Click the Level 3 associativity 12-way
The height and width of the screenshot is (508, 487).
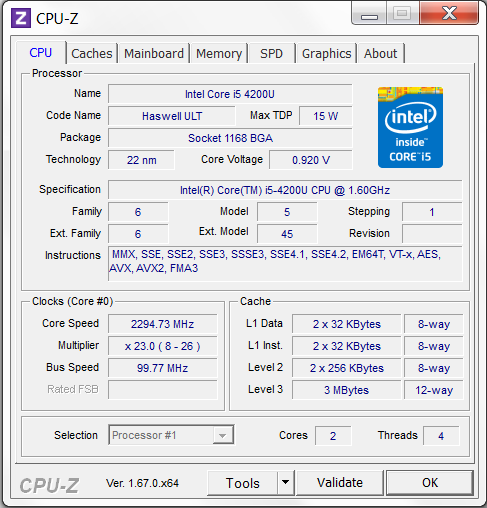[434, 390]
